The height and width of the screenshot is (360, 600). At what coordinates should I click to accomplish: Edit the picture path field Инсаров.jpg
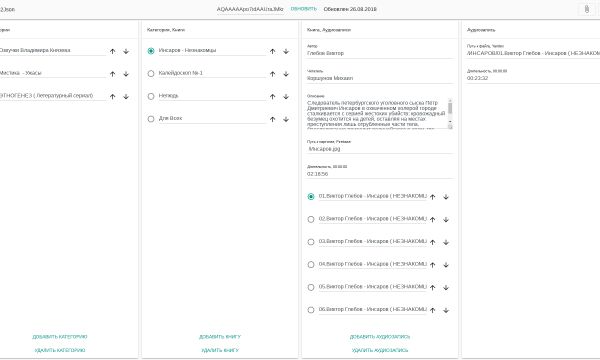[380, 149]
